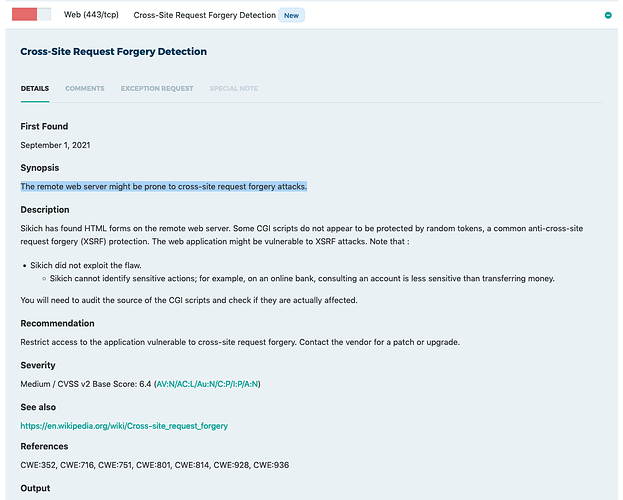Click the Output section heading

pos(38,488)
